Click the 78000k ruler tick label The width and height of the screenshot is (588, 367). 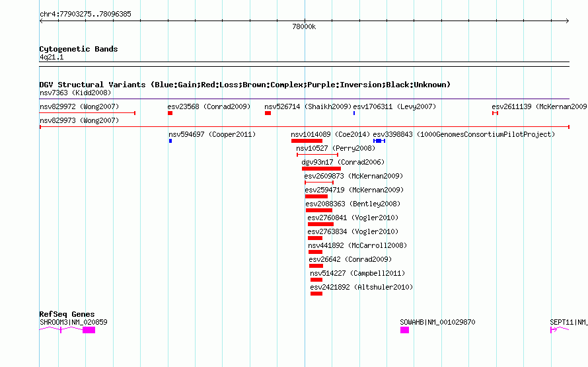click(304, 26)
